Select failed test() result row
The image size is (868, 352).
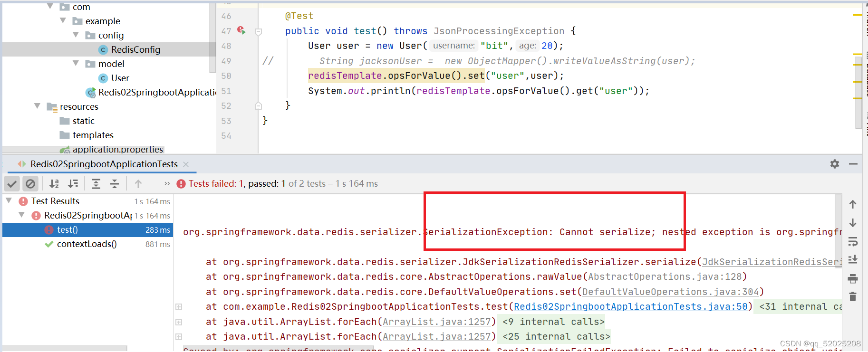click(88, 230)
